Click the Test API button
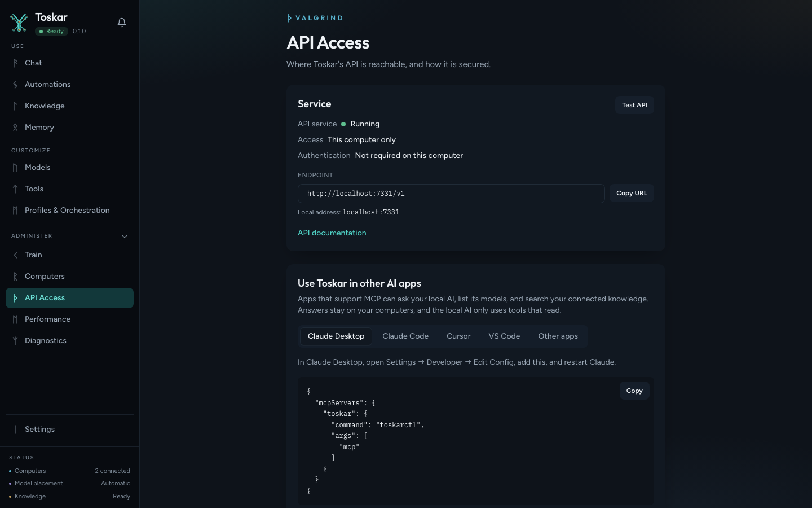This screenshot has height=508, width=812. click(x=634, y=105)
